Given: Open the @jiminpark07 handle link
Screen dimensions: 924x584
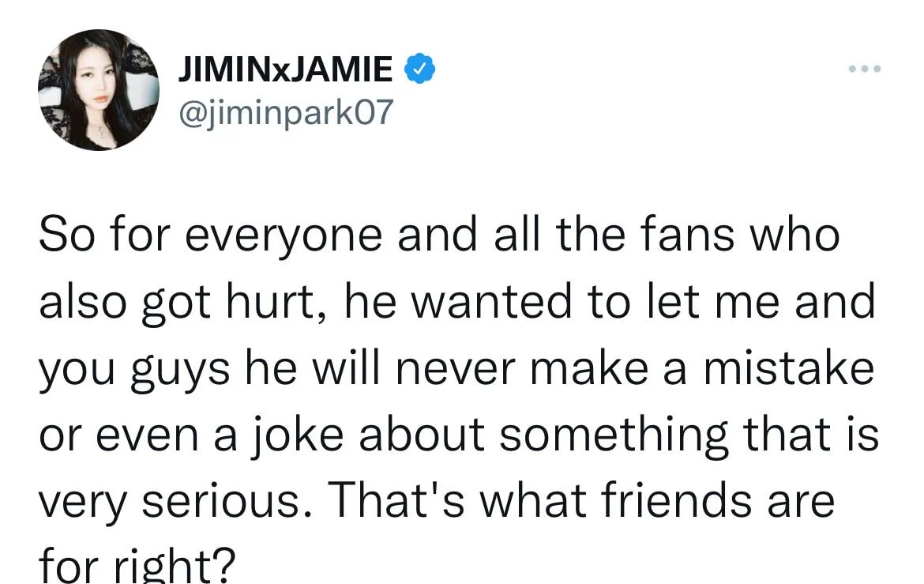Looking at the screenshot, I should coord(285,111).
